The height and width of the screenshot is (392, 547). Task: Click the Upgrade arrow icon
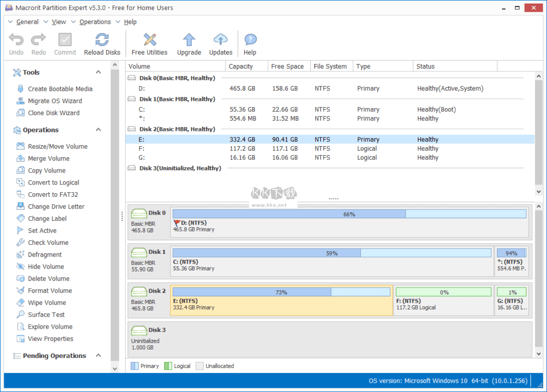coord(189,40)
